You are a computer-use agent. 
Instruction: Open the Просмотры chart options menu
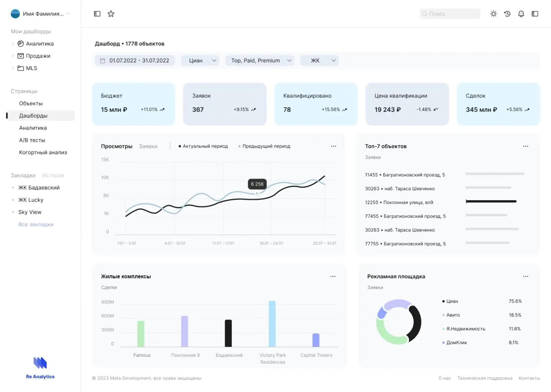[334, 146]
